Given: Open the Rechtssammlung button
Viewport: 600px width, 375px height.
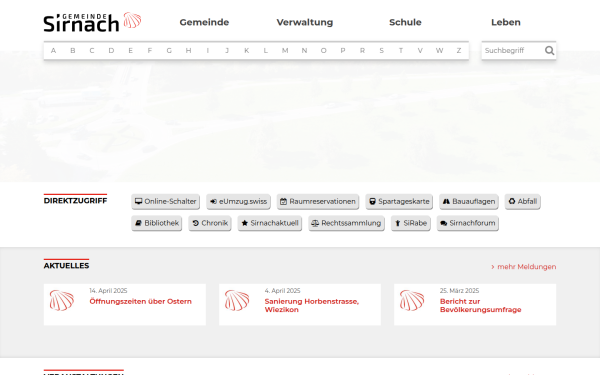Looking at the screenshot, I should pos(346,223).
